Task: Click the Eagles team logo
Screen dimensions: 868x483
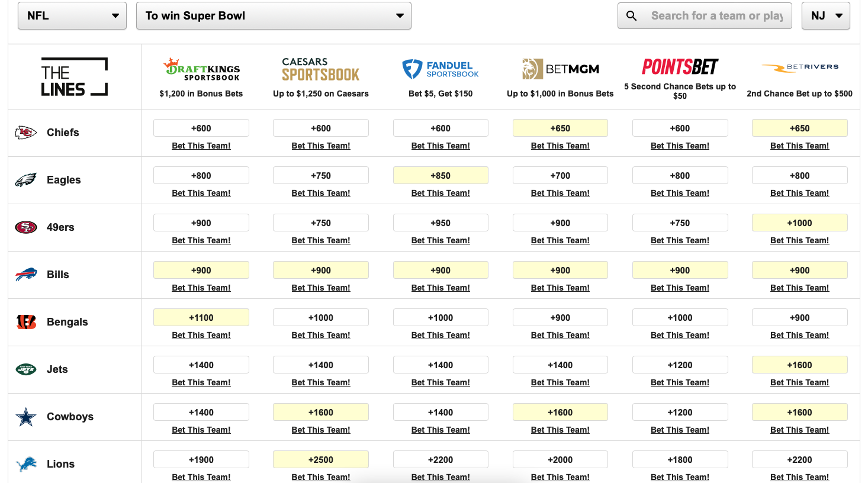Action: [x=26, y=180]
